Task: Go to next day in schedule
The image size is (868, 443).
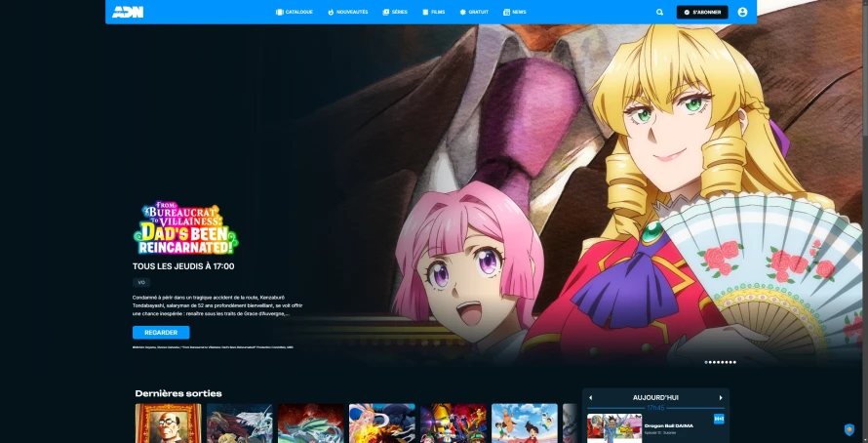Action: coord(721,397)
